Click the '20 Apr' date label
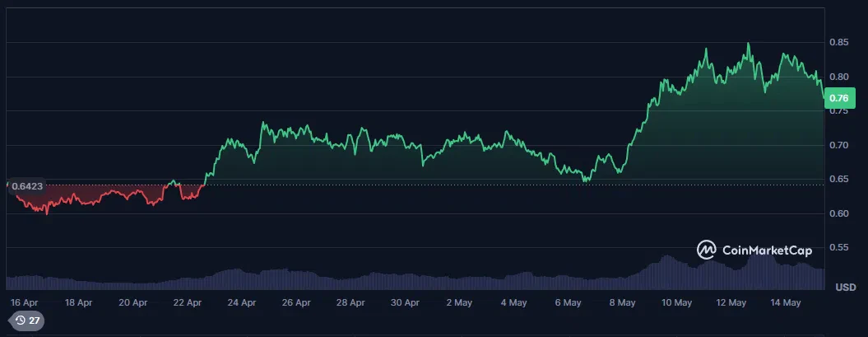Image resolution: width=868 pixels, height=337 pixels. coord(132,302)
